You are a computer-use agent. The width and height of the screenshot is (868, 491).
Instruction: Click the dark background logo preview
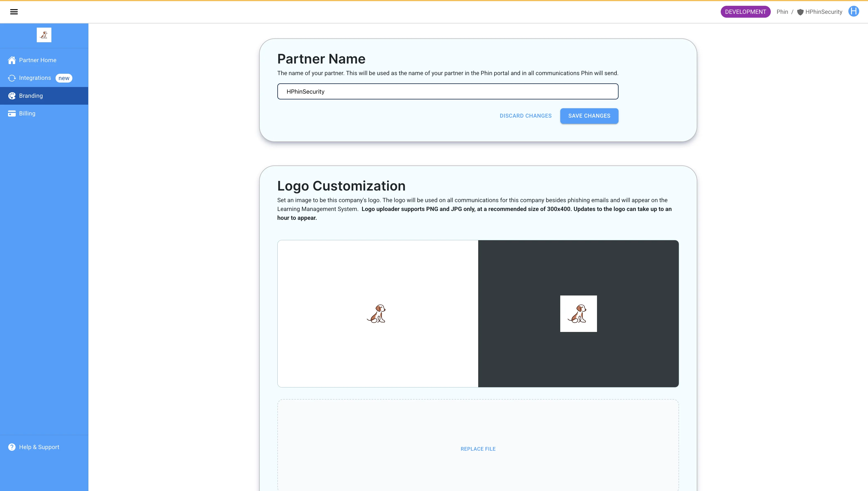pos(578,314)
